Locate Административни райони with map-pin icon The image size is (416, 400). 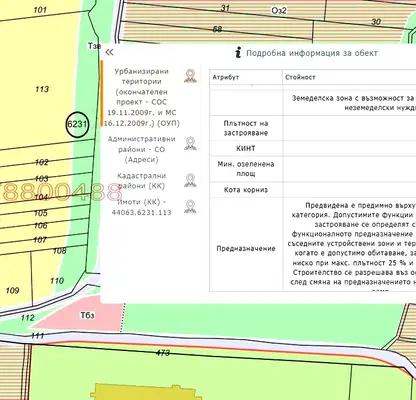190,144
